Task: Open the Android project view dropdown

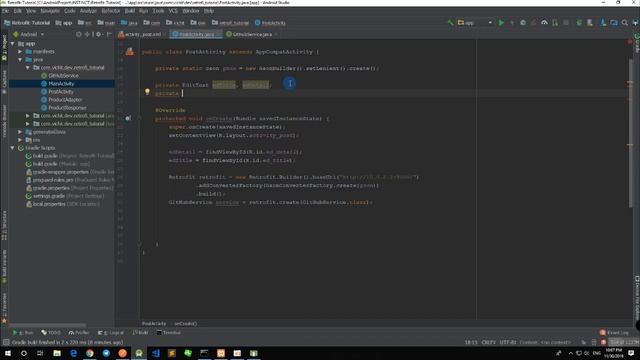Action: [29, 34]
